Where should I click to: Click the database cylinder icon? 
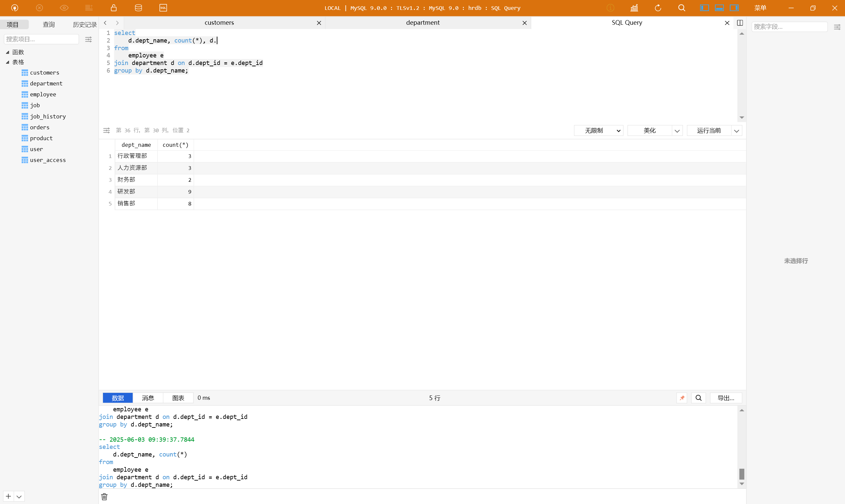pyautogui.click(x=138, y=8)
